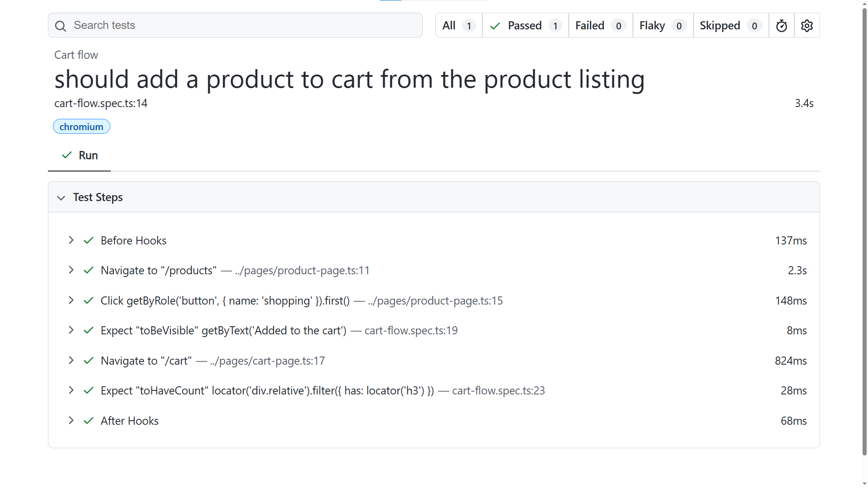Focus the Search tests field
Image resolution: width=868 pixels, height=488 pixels.
244,25
